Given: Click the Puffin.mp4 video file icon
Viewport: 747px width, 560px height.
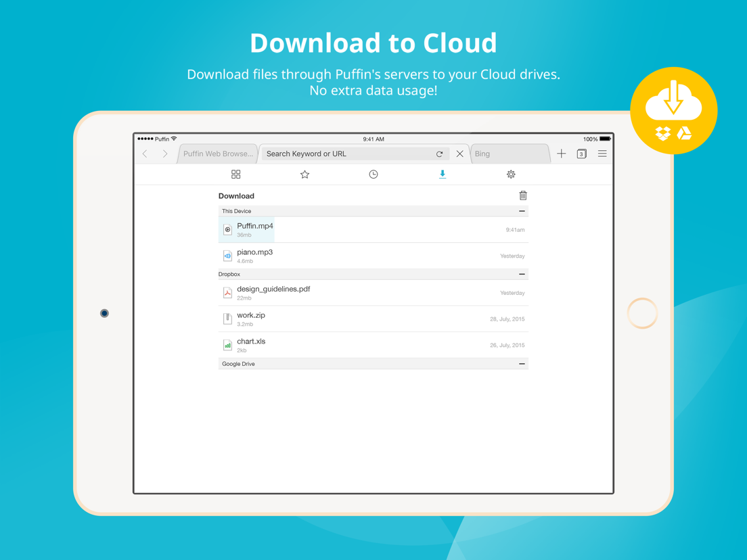Looking at the screenshot, I should [x=228, y=229].
